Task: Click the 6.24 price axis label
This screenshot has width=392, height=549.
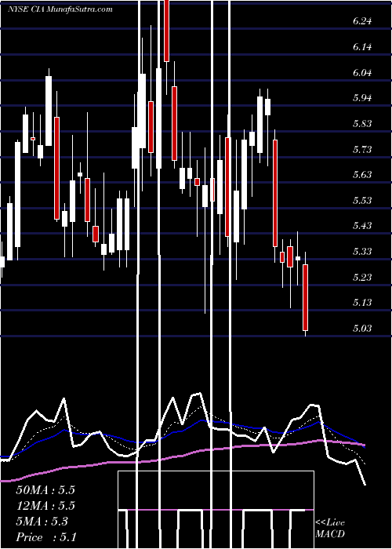Action: (x=362, y=21)
